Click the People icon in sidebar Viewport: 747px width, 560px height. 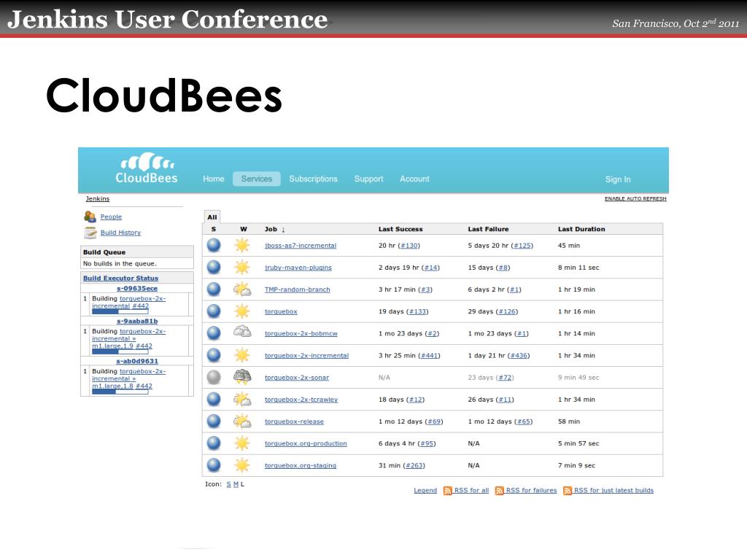(x=90, y=217)
